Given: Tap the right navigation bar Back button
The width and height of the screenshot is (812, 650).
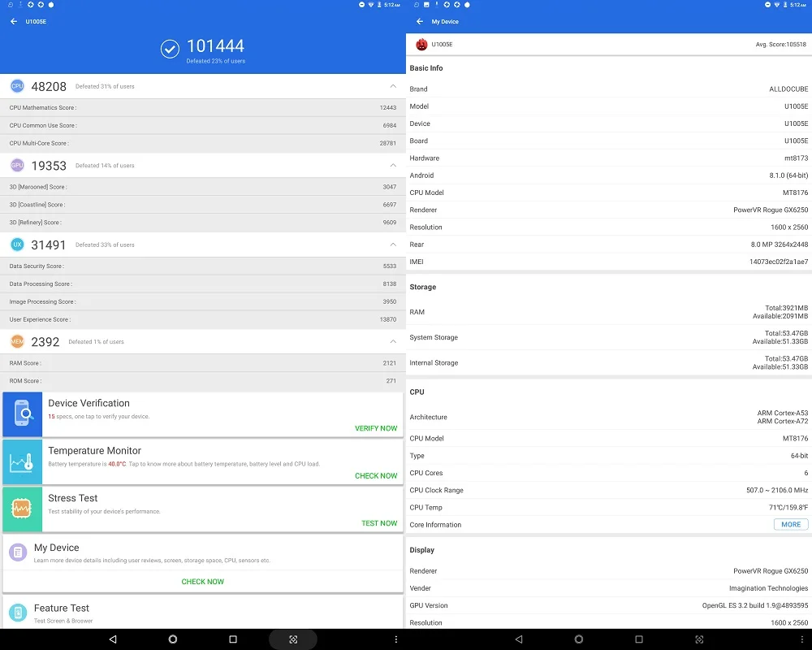Looking at the screenshot, I should click(519, 639).
